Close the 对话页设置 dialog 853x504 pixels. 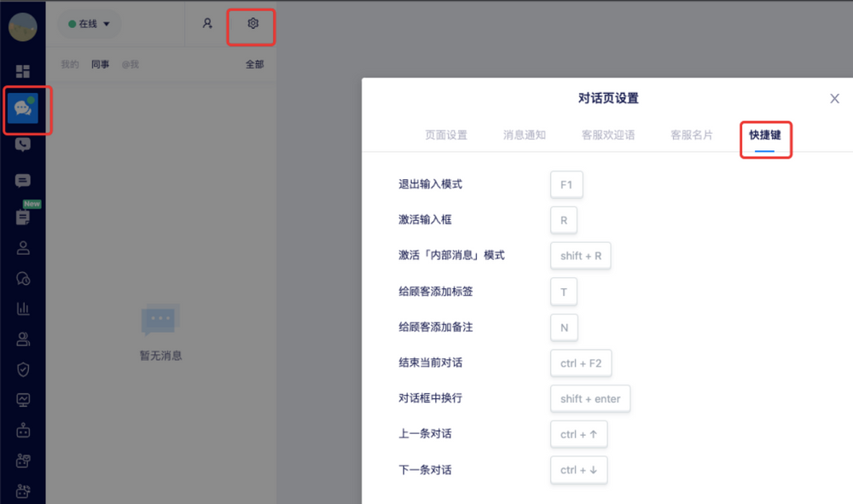pos(834,99)
